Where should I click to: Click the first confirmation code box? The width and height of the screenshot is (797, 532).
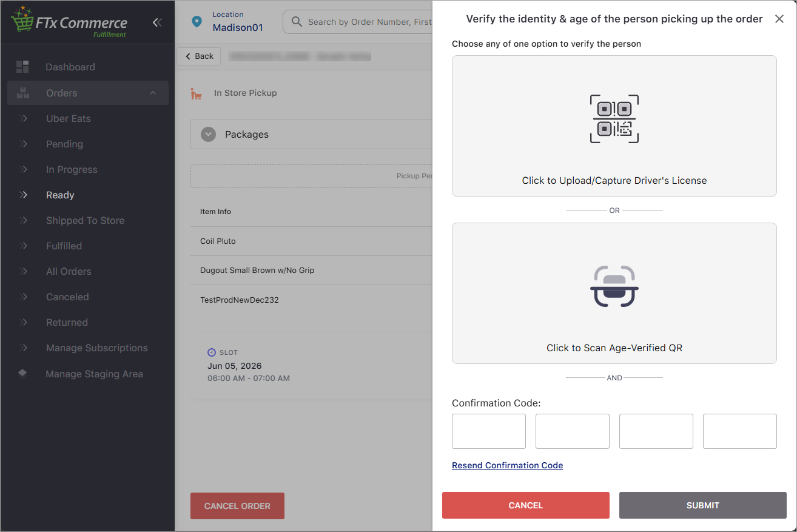(489, 431)
